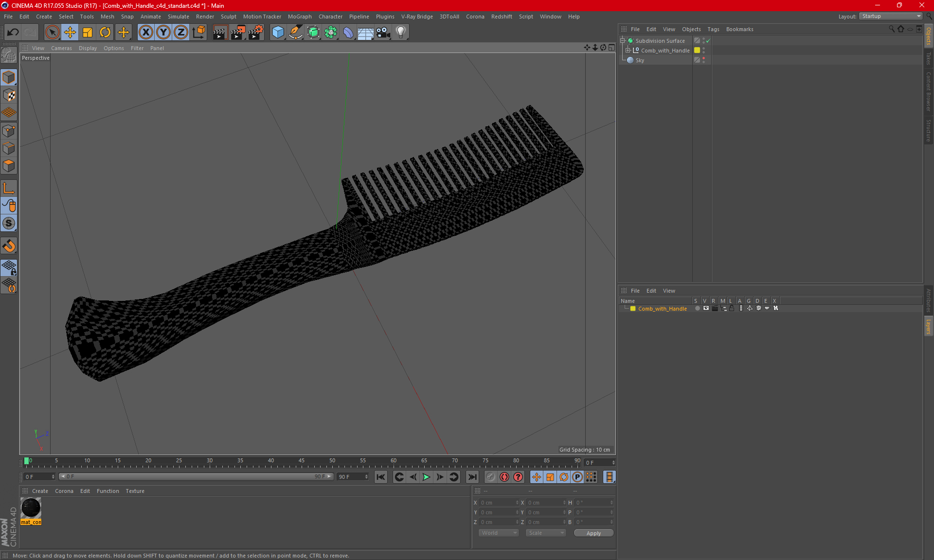Viewport: 934px width, 560px height.
Task: Click the Undo arrow icon
Action: 13,33
